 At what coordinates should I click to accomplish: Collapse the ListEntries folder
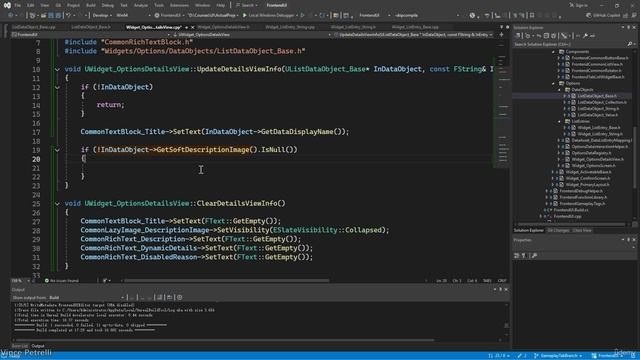tap(560, 122)
